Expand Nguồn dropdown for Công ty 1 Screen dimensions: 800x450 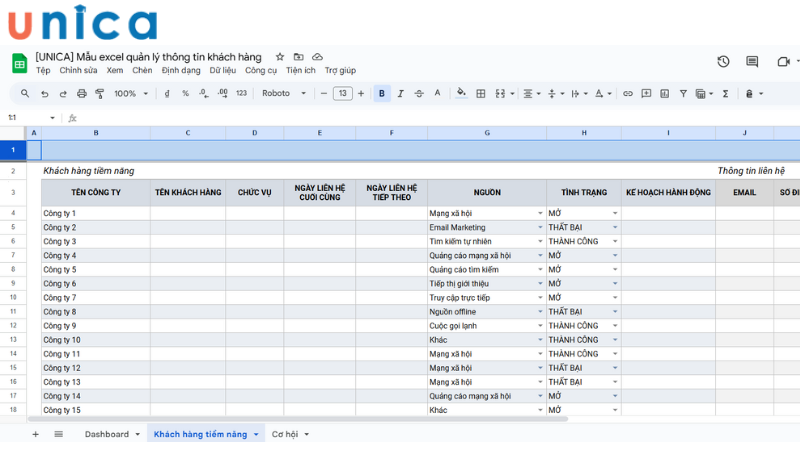[538, 213]
